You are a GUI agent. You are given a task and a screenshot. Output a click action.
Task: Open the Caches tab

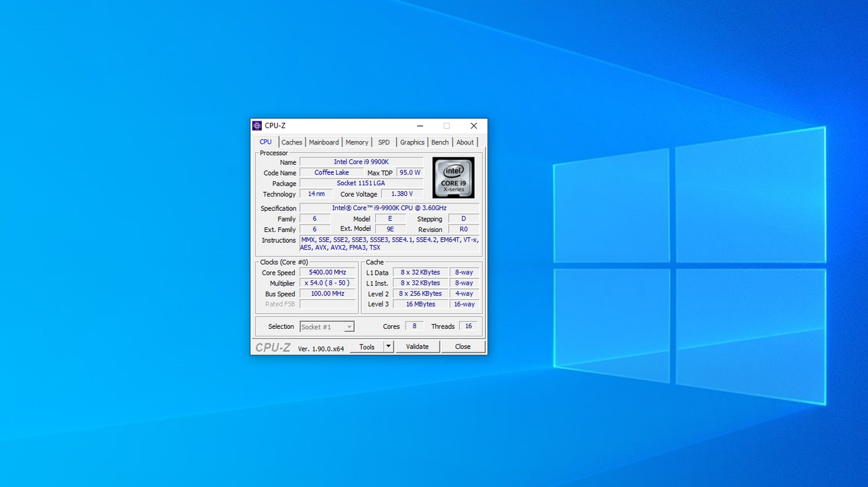pyautogui.click(x=292, y=142)
